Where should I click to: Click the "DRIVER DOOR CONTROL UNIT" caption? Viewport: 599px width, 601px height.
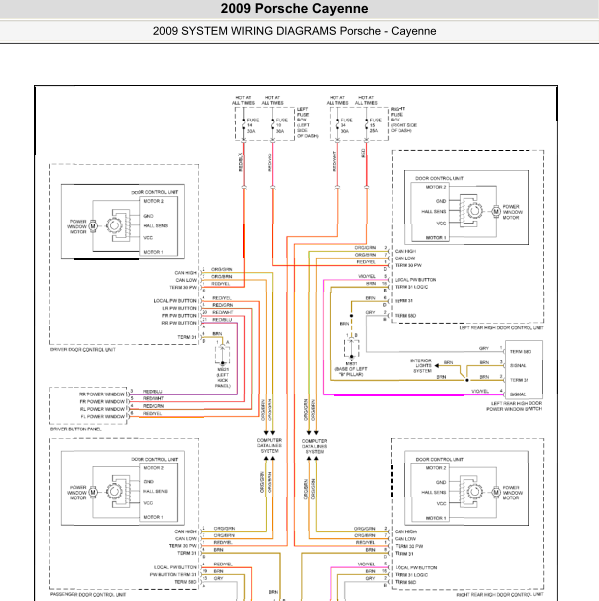pos(82,350)
